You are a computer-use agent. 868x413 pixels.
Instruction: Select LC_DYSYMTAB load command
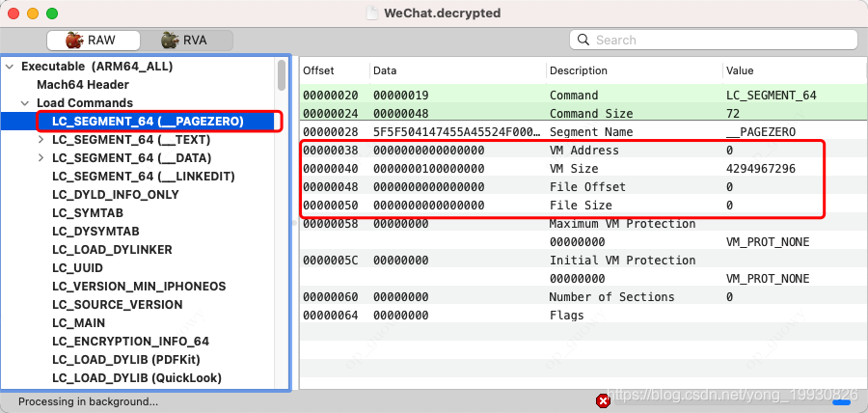point(95,231)
